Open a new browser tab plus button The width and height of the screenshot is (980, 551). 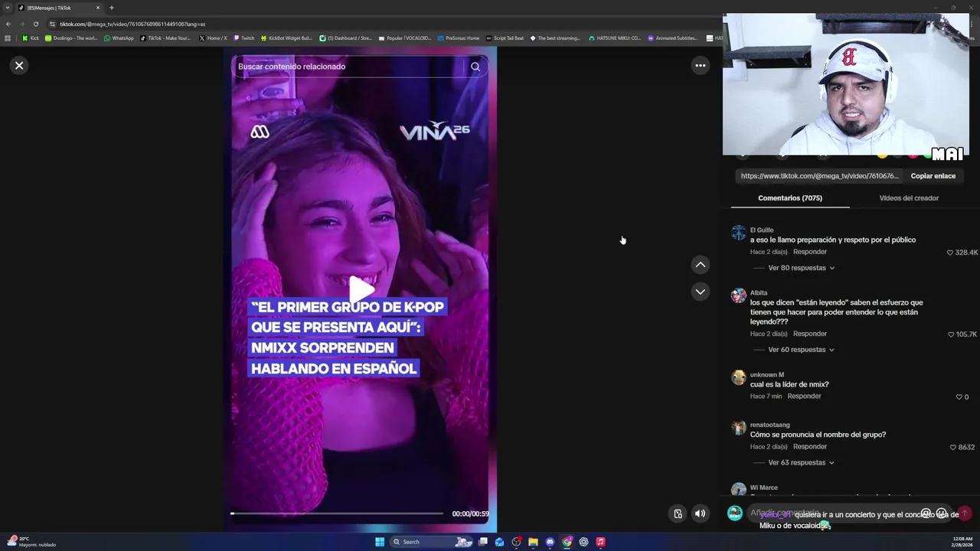point(112,8)
